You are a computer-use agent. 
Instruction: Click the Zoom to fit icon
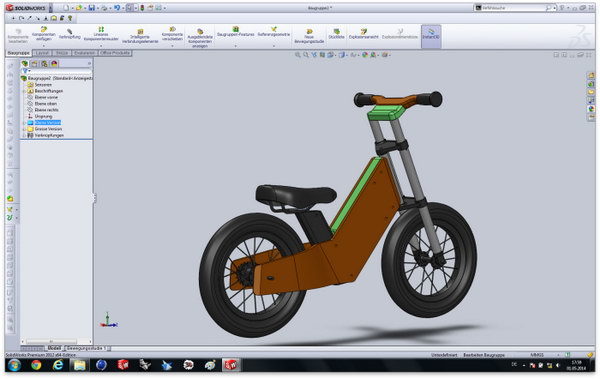pos(297,55)
